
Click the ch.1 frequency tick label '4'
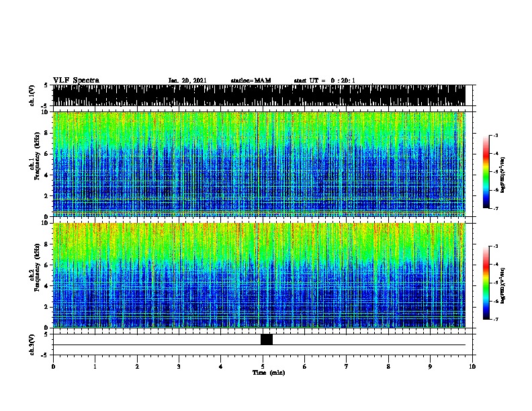pyautogui.click(x=46, y=175)
